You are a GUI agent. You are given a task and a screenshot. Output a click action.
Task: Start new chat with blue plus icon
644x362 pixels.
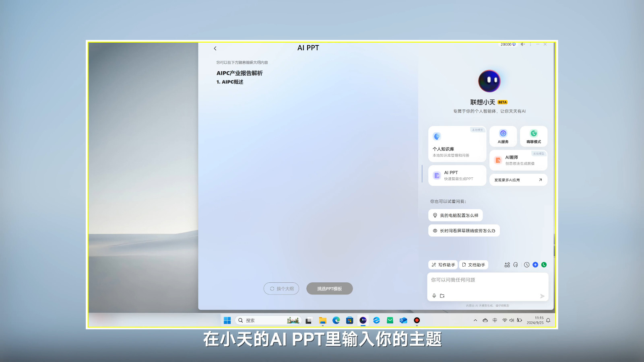click(x=535, y=265)
